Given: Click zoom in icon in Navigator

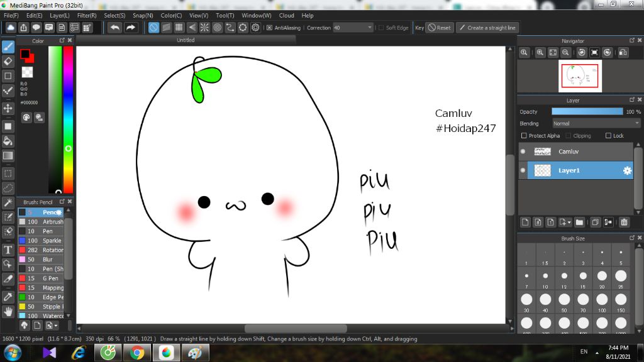Looking at the screenshot, I should click(x=540, y=53).
